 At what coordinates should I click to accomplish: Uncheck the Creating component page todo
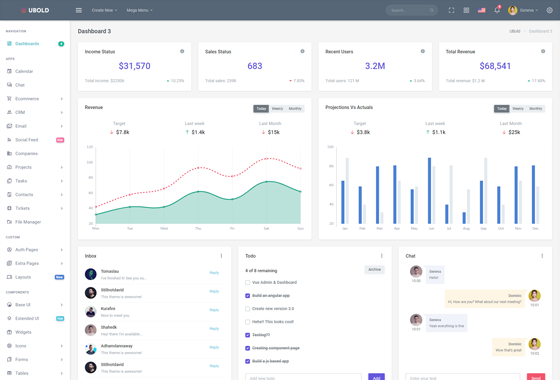248,348
